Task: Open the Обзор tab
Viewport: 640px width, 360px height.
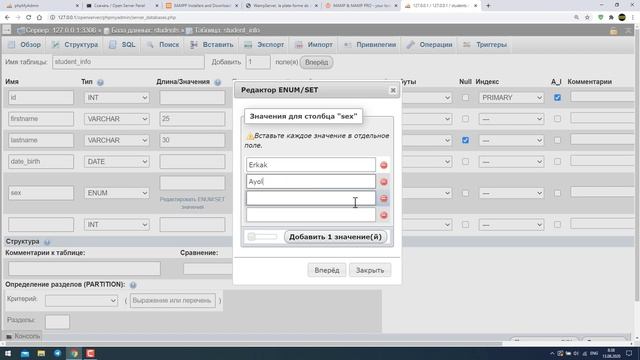Action: 25,45
